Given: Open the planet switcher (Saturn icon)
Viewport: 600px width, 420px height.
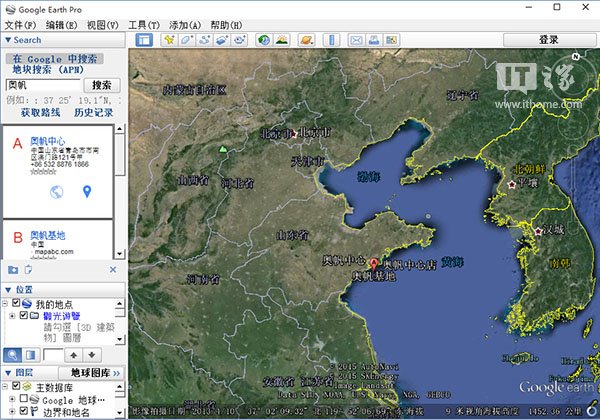Looking at the screenshot, I should (307, 40).
